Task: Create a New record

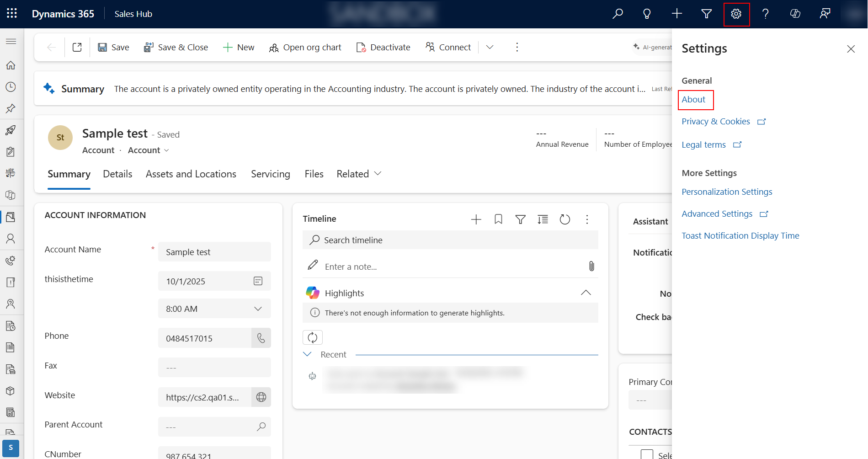Action: coord(239,48)
